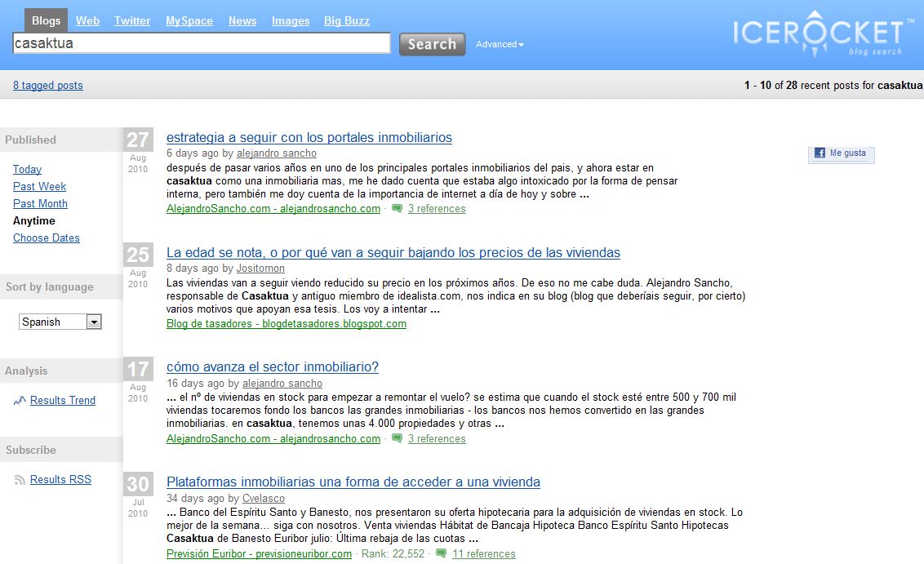Click the 'Sort by language' heading
The image size is (924, 564).
[50, 287]
